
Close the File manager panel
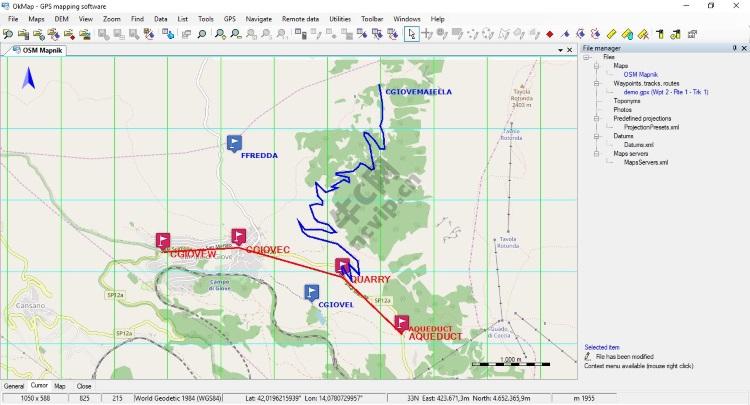pos(744,48)
